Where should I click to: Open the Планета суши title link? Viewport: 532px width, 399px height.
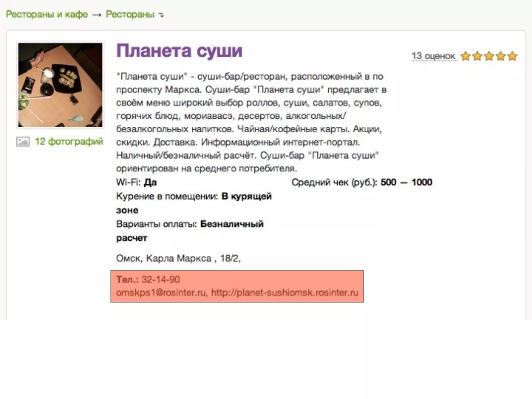coord(179,50)
